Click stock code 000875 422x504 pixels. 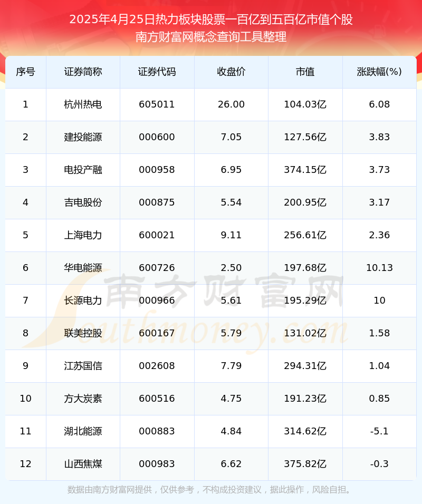(157, 202)
